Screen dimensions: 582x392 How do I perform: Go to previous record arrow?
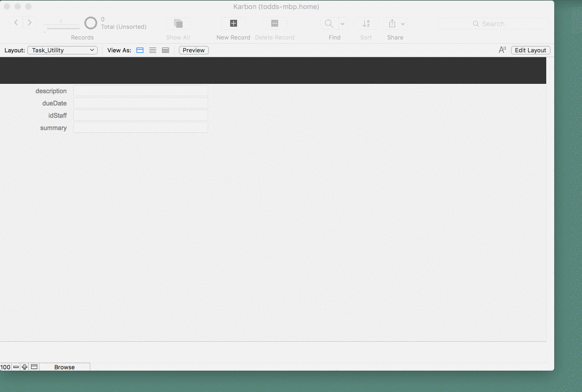16,22
